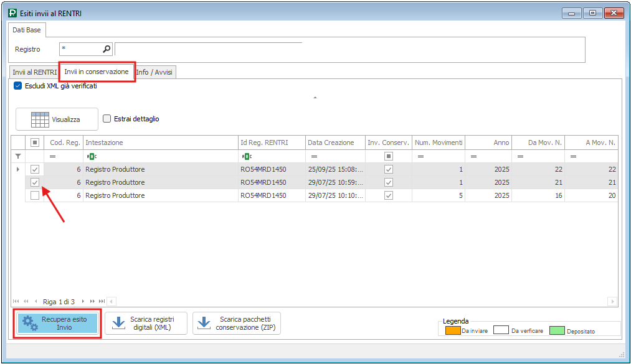The width and height of the screenshot is (631, 364).
Task: Uncheck Escludi XML già verificati
Action: click(x=17, y=86)
